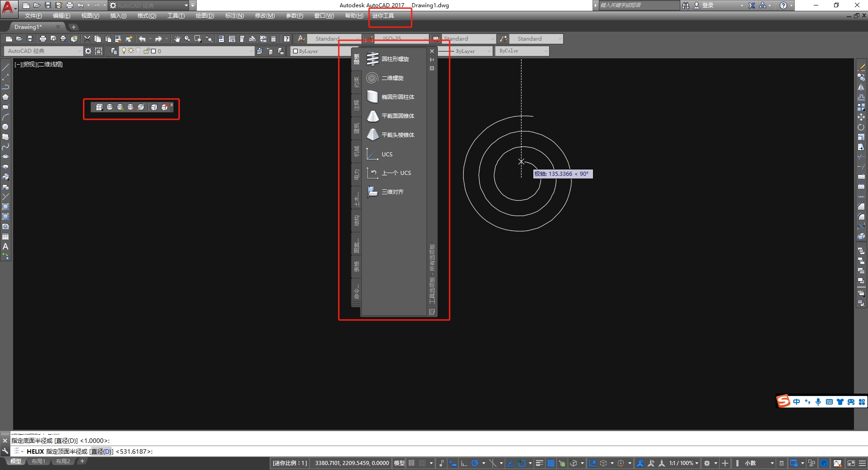
Task: Click the Save icon in the standard toolbar
Action: [x=30, y=39]
